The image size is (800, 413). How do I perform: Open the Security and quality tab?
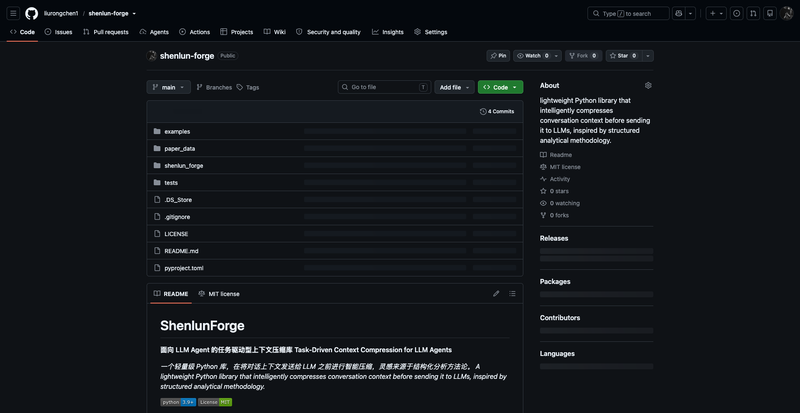pyautogui.click(x=328, y=32)
